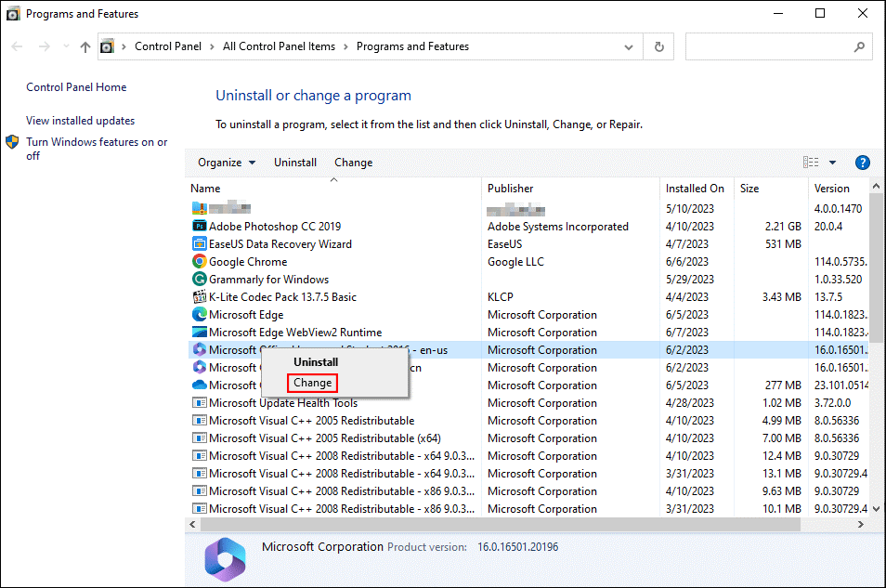The height and width of the screenshot is (588, 886).
Task: Select the K-Lite Codec Pack icon
Action: coord(200,297)
